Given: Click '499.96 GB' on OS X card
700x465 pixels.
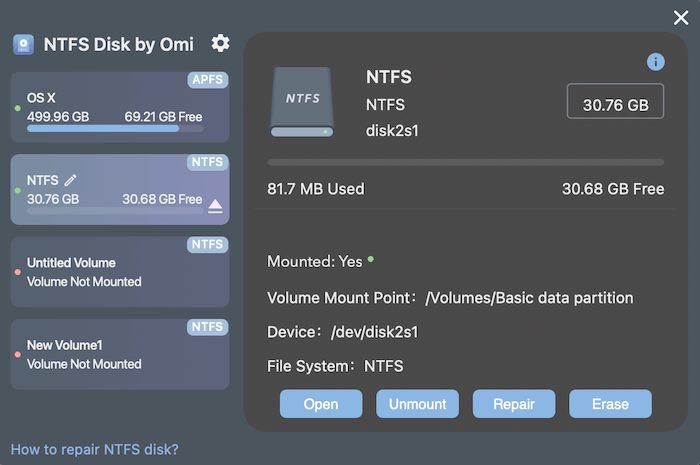Looking at the screenshot, I should (58, 117).
